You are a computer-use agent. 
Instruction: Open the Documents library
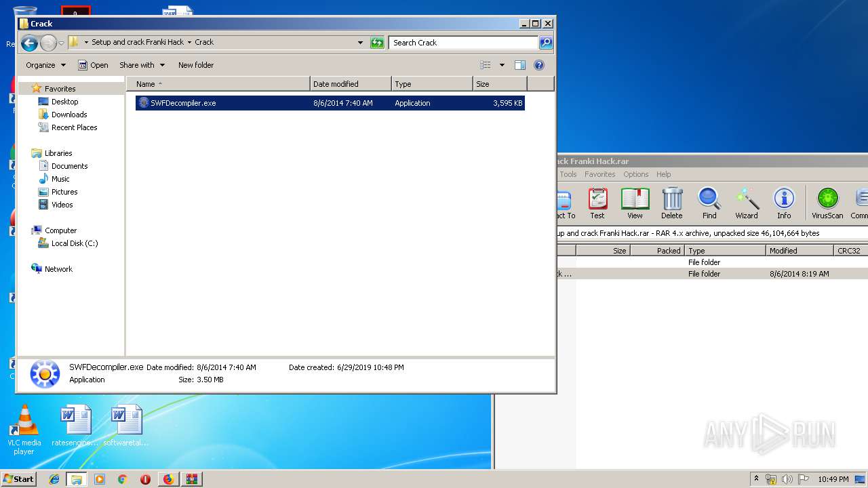(69, 166)
